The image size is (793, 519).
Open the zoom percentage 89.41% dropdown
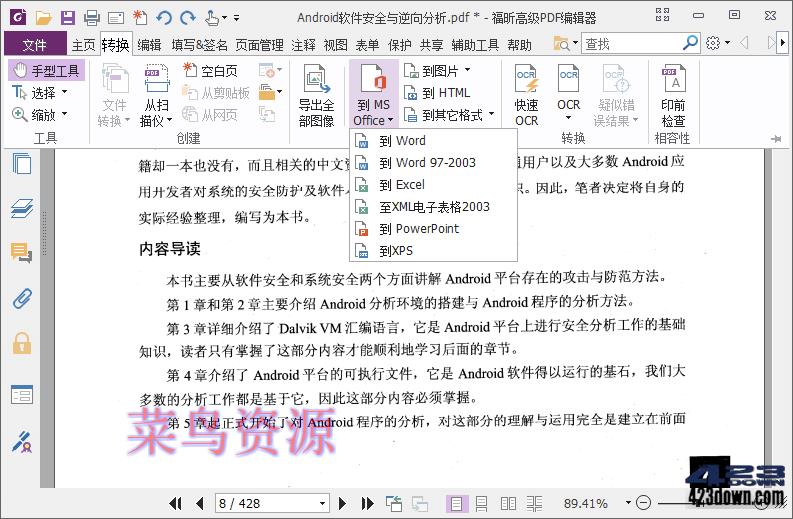(629, 503)
